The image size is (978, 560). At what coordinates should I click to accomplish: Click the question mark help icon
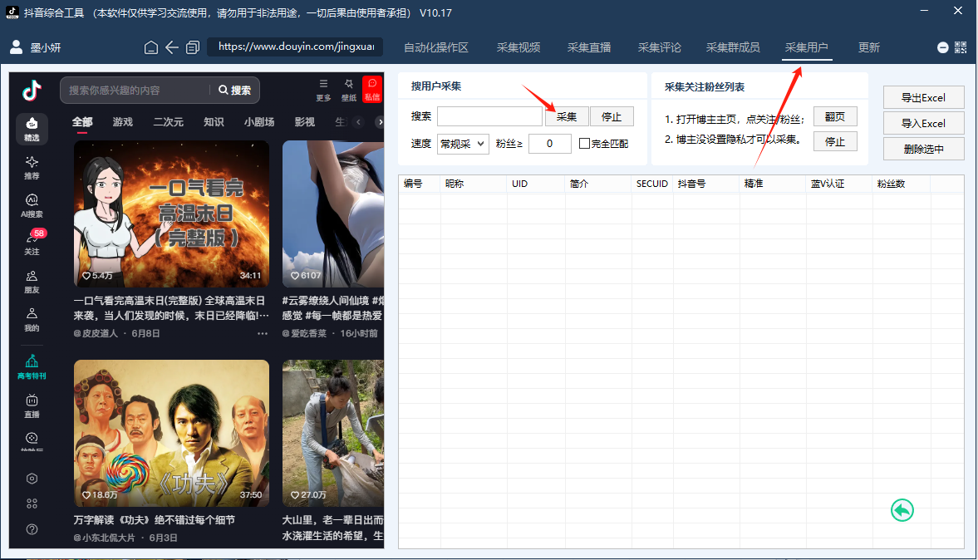[x=32, y=529]
